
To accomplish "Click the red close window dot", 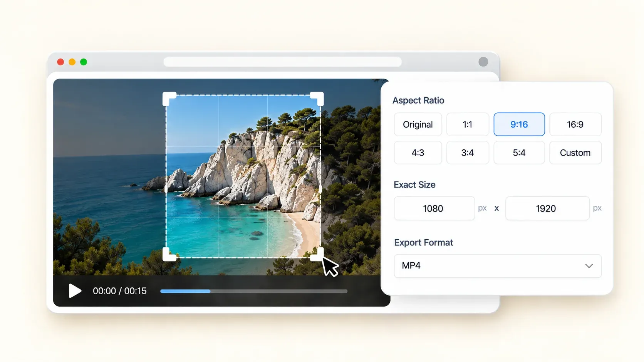I will tap(60, 62).
